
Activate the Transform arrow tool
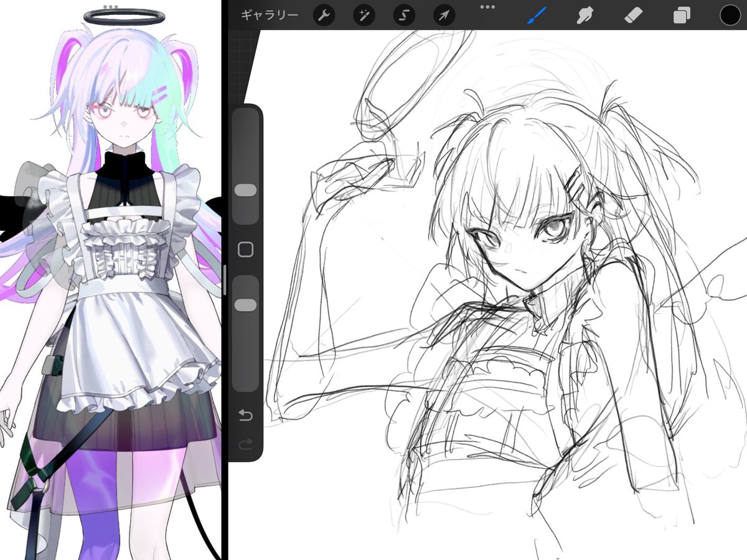[444, 15]
